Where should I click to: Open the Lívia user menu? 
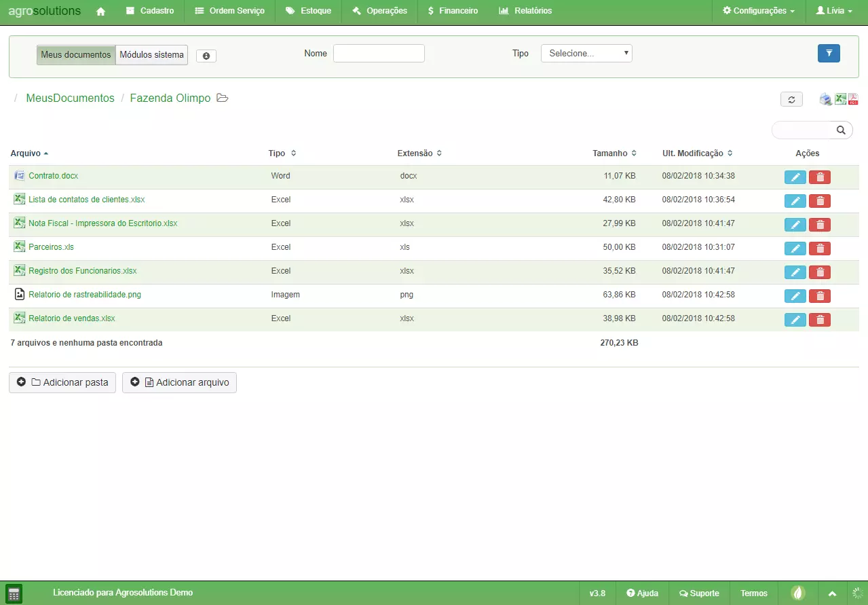coord(833,11)
